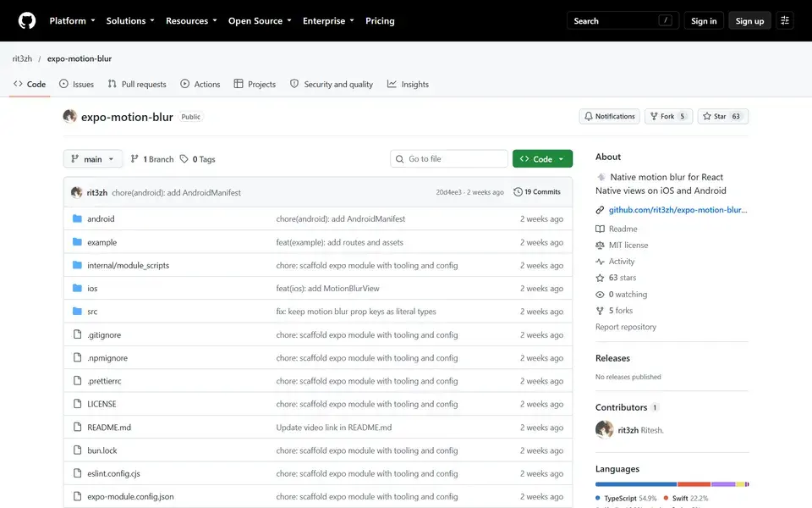Focus the Go to file search field
Screen dimensions: 812x508
click(x=449, y=159)
